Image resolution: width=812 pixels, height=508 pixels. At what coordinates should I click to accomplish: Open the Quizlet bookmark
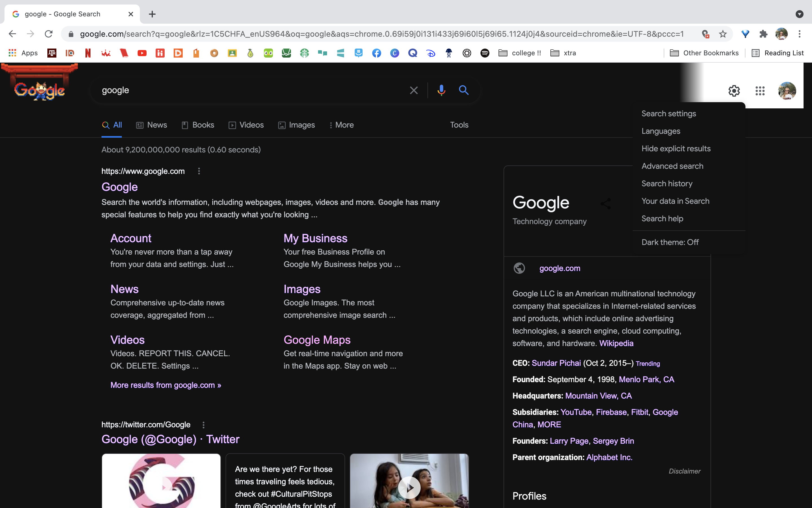click(x=413, y=53)
